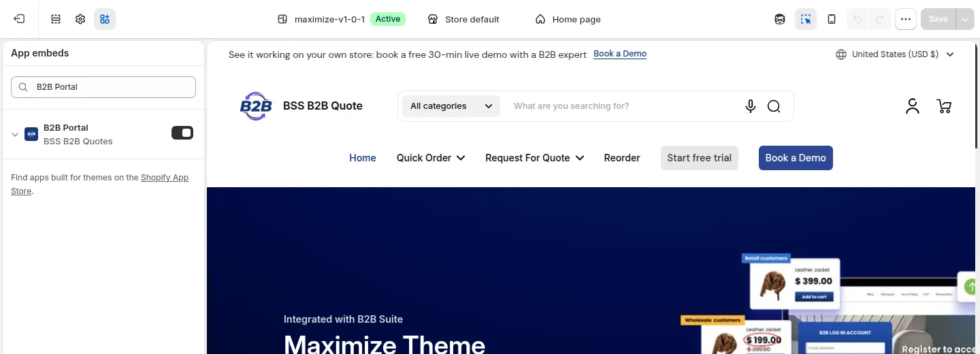Open the shopping cart icon
Image resolution: width=980 pixels, height=354 pixels.
[x=944, y=106]
